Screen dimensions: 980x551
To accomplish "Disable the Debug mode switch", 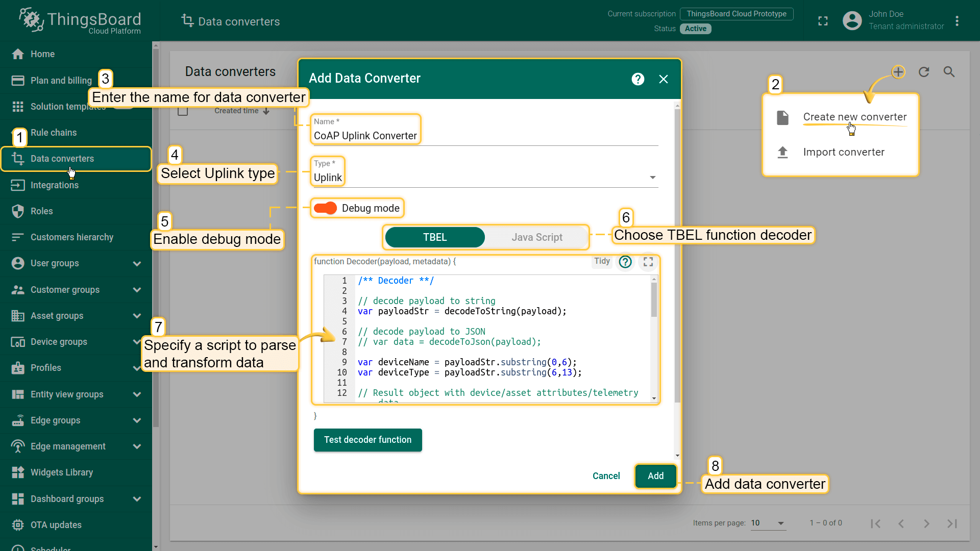I will coord(325,208).
